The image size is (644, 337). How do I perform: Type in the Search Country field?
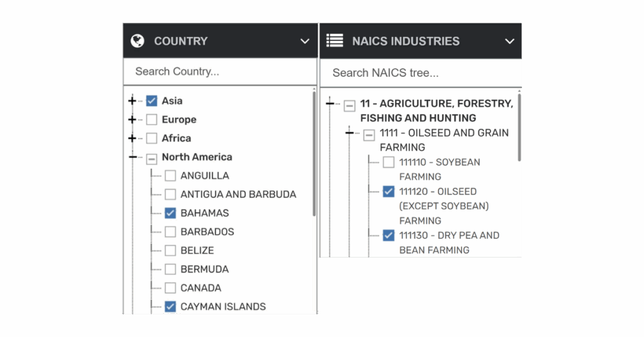[x=220, y=72]
